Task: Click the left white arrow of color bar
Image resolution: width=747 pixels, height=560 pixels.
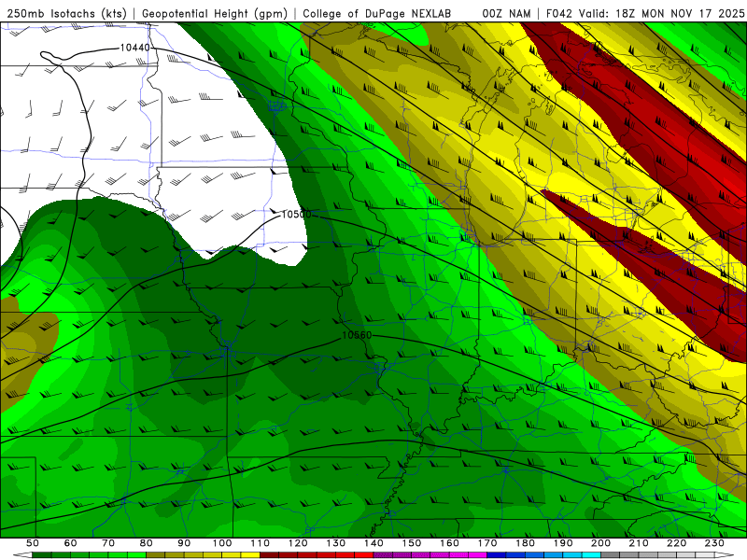Action: [22, 554]
